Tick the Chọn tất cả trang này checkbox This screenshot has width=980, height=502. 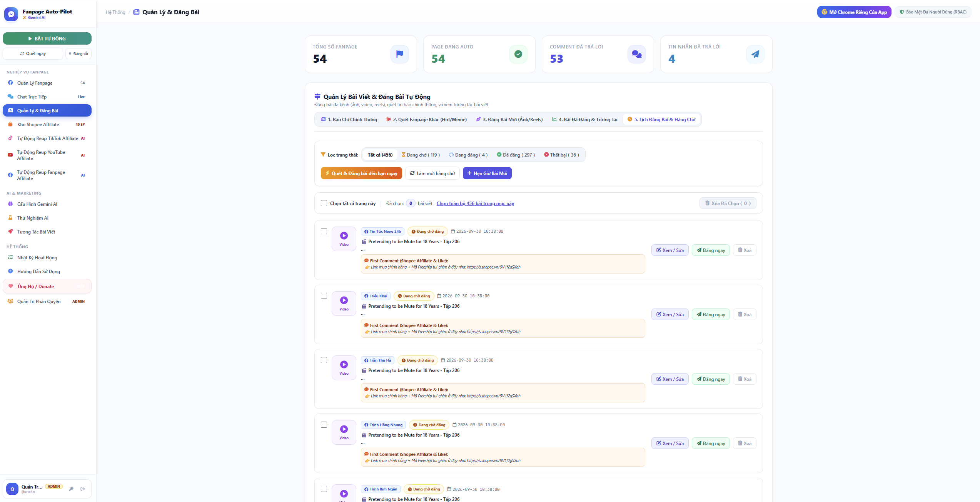(x=324, y=203)
